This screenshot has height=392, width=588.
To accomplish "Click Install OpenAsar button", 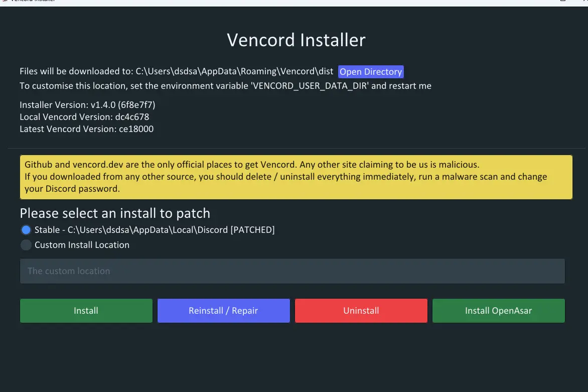I will (498, 311).
